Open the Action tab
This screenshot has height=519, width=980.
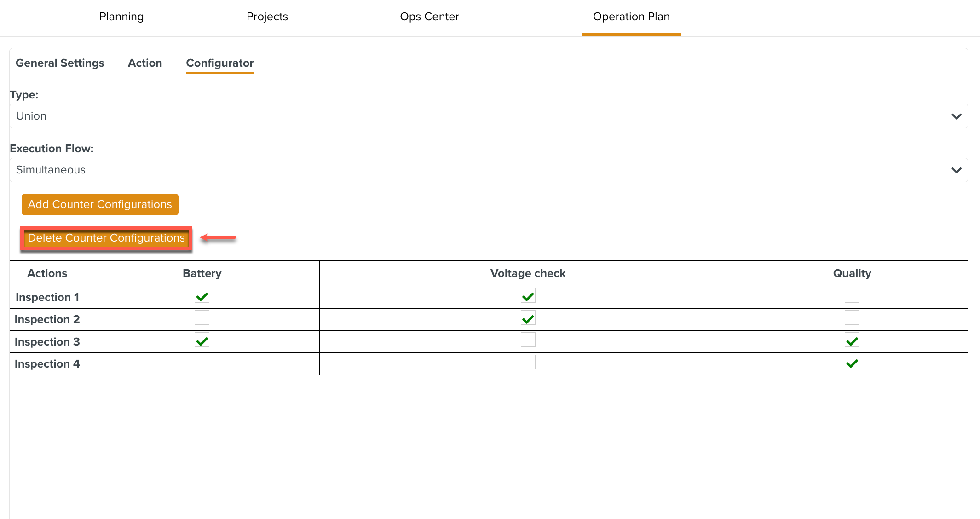[145, 63]
